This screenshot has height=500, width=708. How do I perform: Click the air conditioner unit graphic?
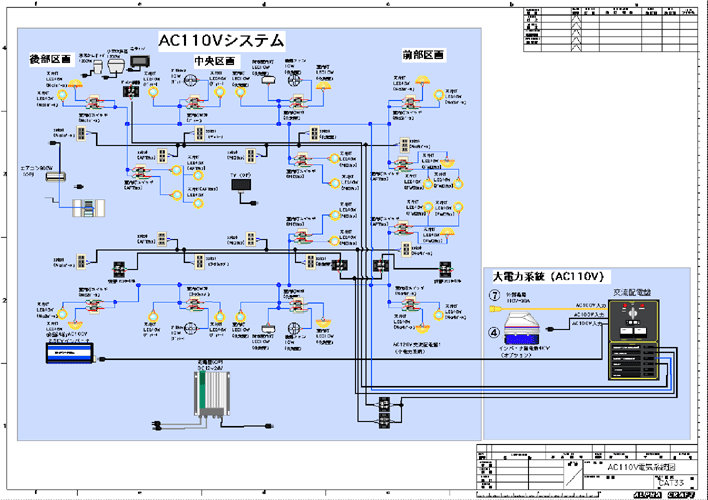[x=56, y=177]
